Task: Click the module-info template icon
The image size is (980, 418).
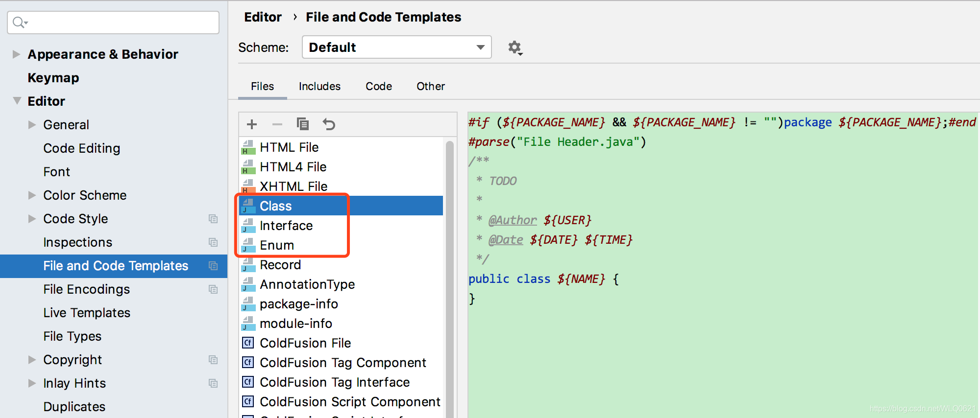Action: pyautogui.click(x=248, y=324)
